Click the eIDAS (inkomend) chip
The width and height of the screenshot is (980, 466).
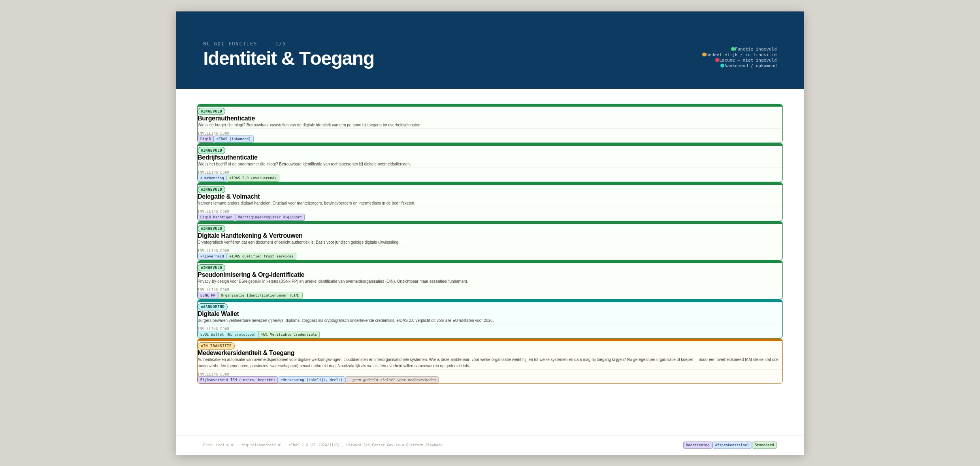[x=234, y=139]
